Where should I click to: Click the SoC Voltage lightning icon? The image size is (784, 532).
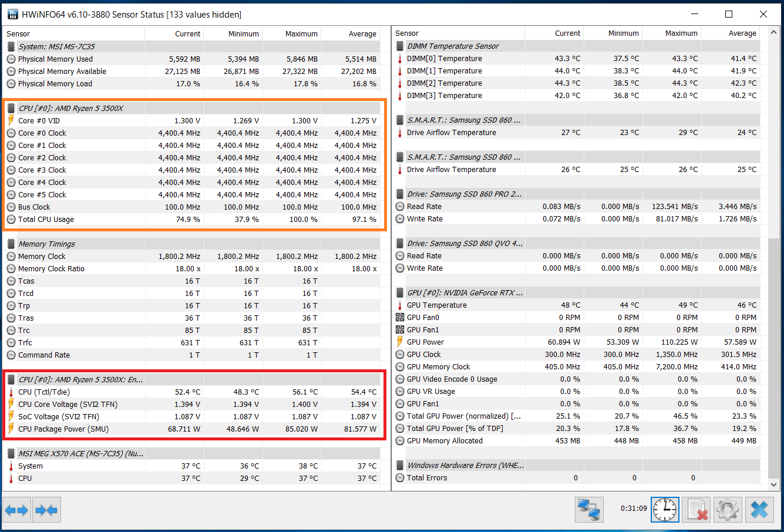pyautogui.click(x=11, y=416)
